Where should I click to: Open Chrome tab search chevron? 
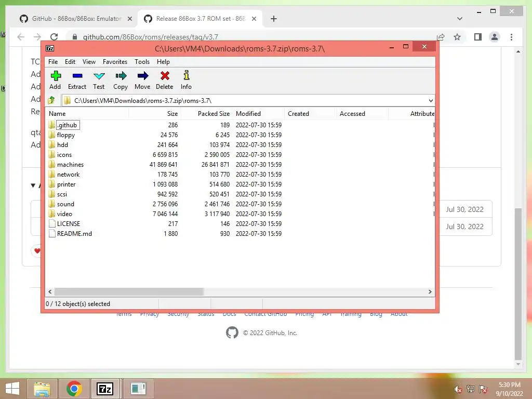(x=460, y=19)
